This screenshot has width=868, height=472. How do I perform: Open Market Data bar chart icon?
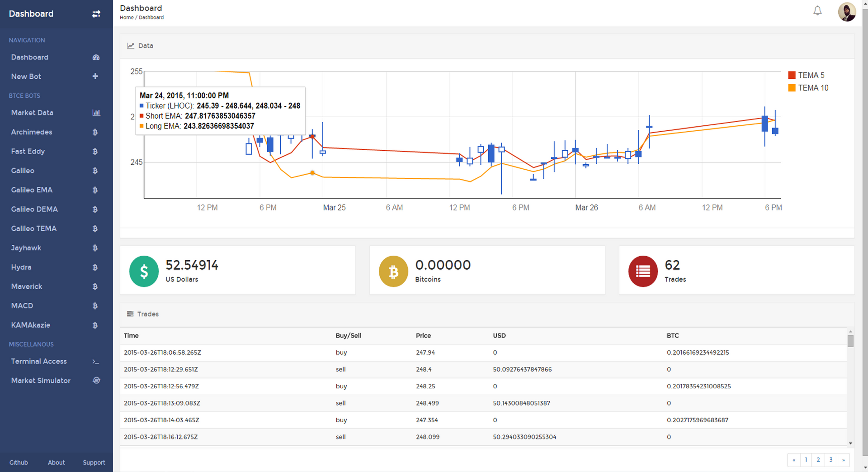pyautogui.click(x=96, y=113)
